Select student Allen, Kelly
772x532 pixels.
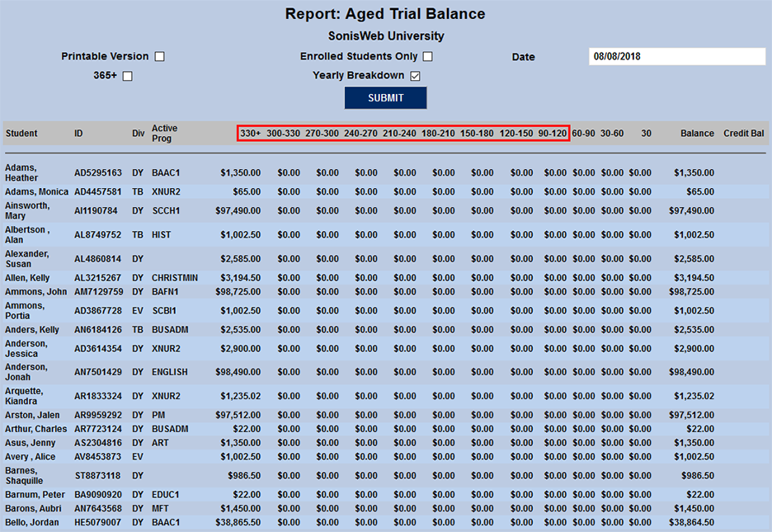click(26, 277)
